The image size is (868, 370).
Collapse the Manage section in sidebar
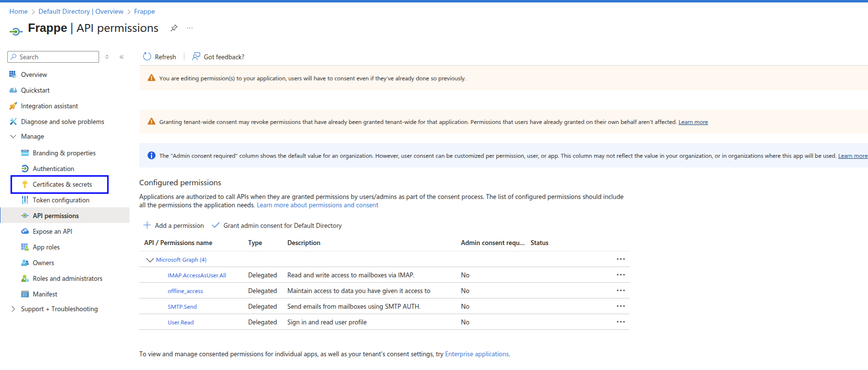coord(13,137)
